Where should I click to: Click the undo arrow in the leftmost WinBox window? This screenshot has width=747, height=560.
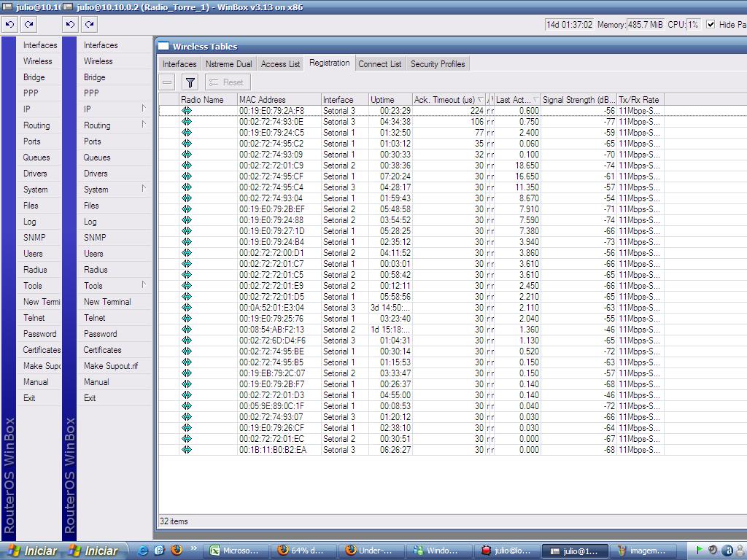9,24
